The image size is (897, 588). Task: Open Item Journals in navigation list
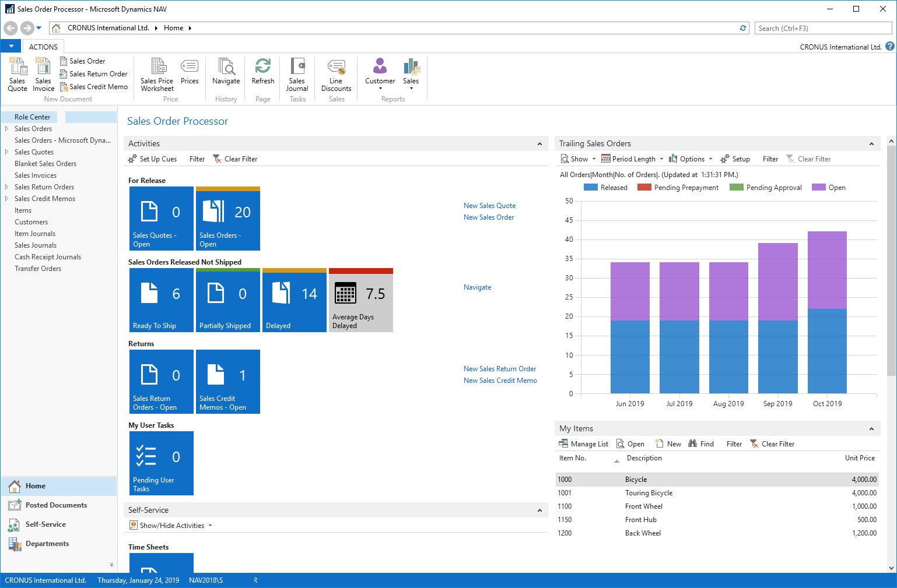35,234
